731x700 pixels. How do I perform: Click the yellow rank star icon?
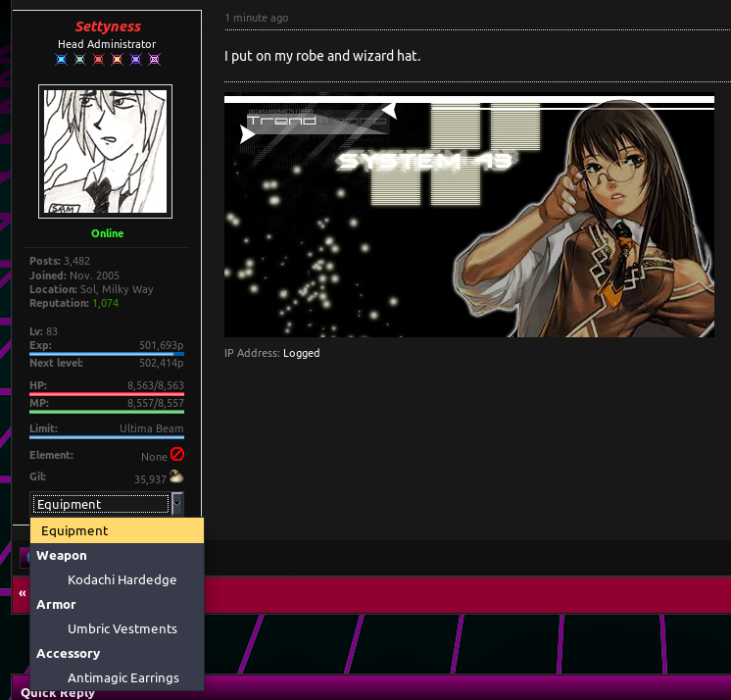117,60
